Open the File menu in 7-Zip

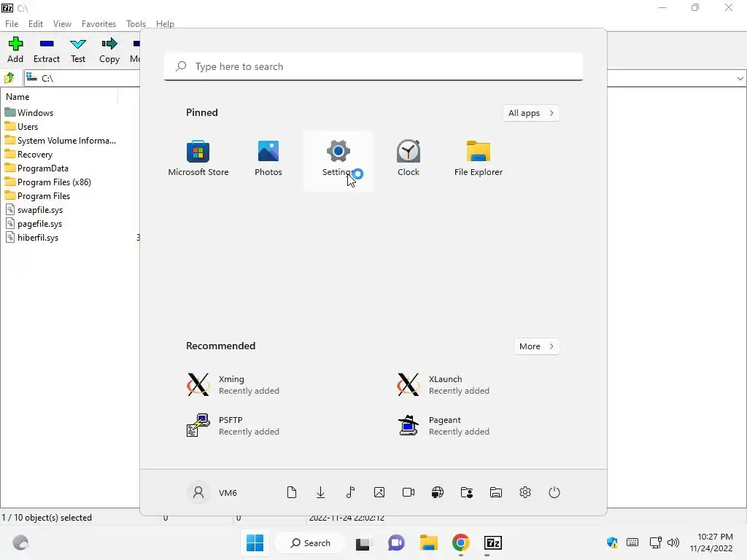pos(12,24)
